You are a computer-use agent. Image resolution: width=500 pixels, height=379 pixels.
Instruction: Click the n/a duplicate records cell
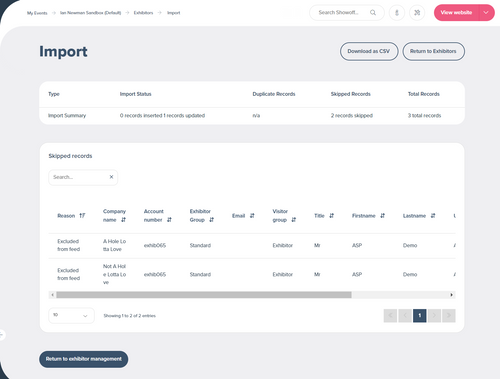click(256, 115)
